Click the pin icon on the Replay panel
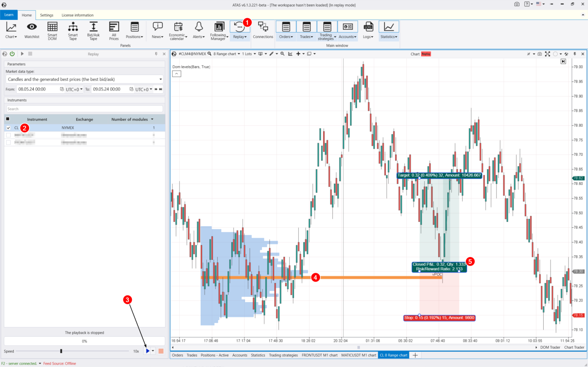The width and height of the screenshot is (588, 367). [156, 54]
